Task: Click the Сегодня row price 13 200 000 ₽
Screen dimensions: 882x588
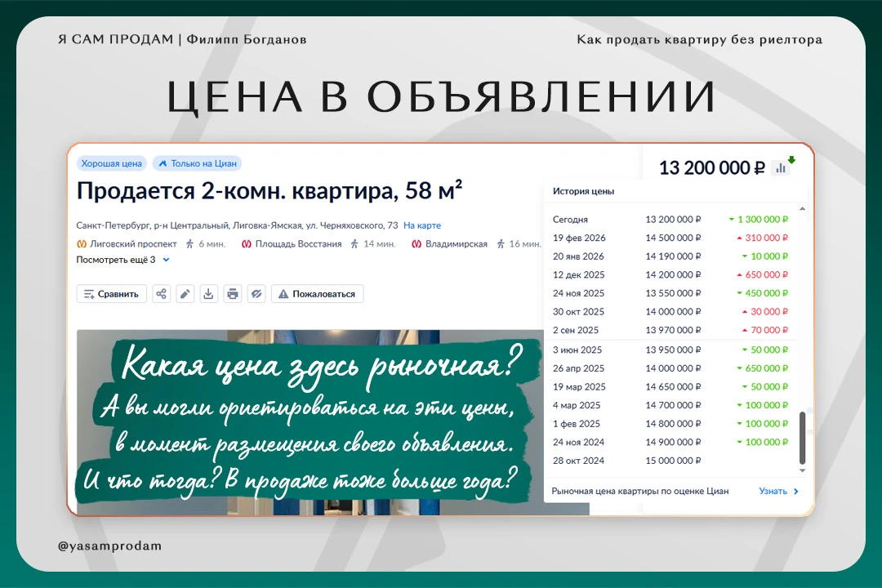Action: (673, 219)
